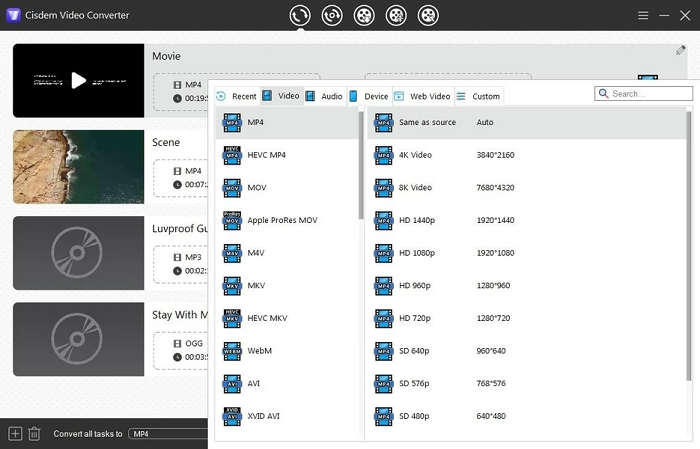Open the fourth top-bar film reel icon

[x=396, y=16]
